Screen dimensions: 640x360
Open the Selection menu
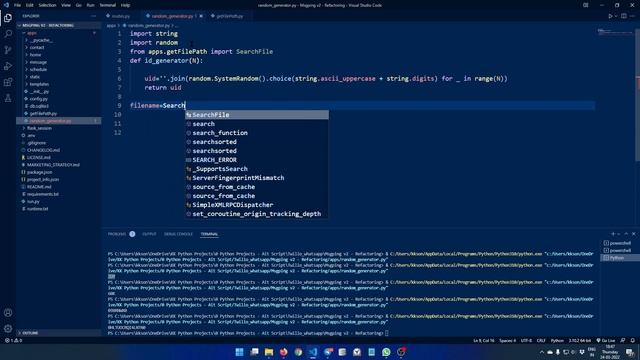tap(47, 5)
